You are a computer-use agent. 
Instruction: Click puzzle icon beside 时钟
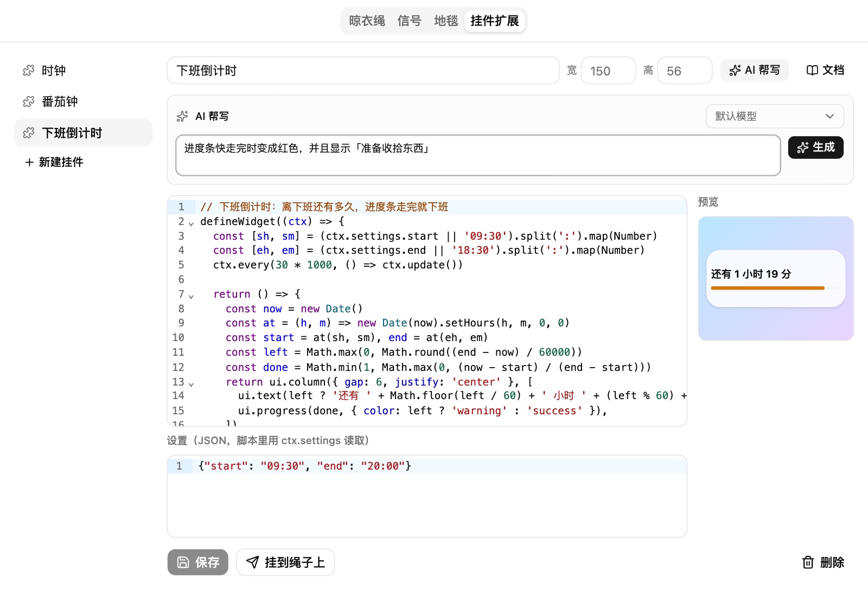[29, 70]
